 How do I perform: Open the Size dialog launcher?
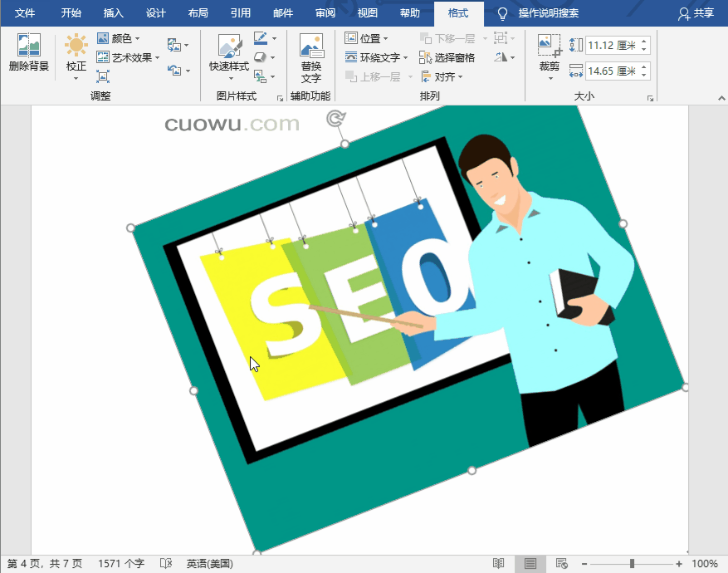coord(651,98)
